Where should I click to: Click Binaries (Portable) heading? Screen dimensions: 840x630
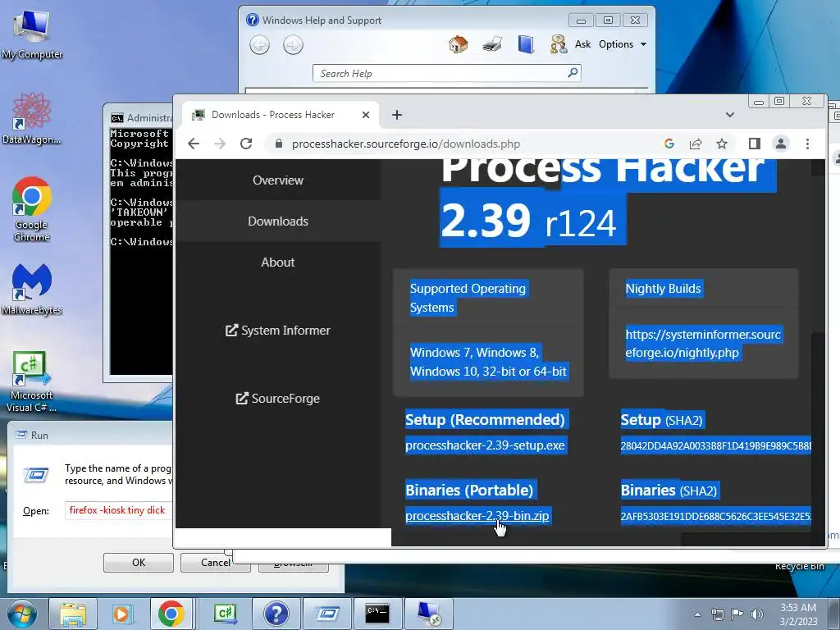coord(469,490)
